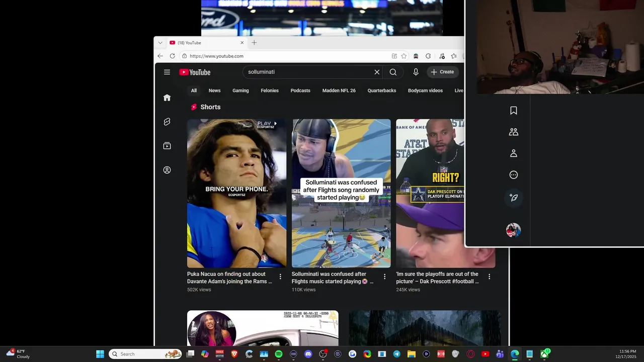Screen dimensions: 644x362
Task: Click the single person icon in overlay panel
Action: tap(514, 153)
